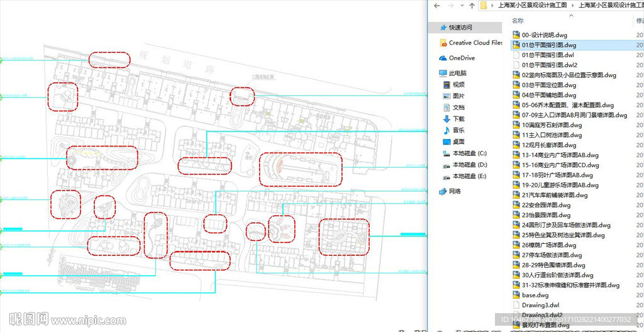This screenshot has height=332, width=644.
Task: Click the Up one level arrow
Action: [471, 5]
